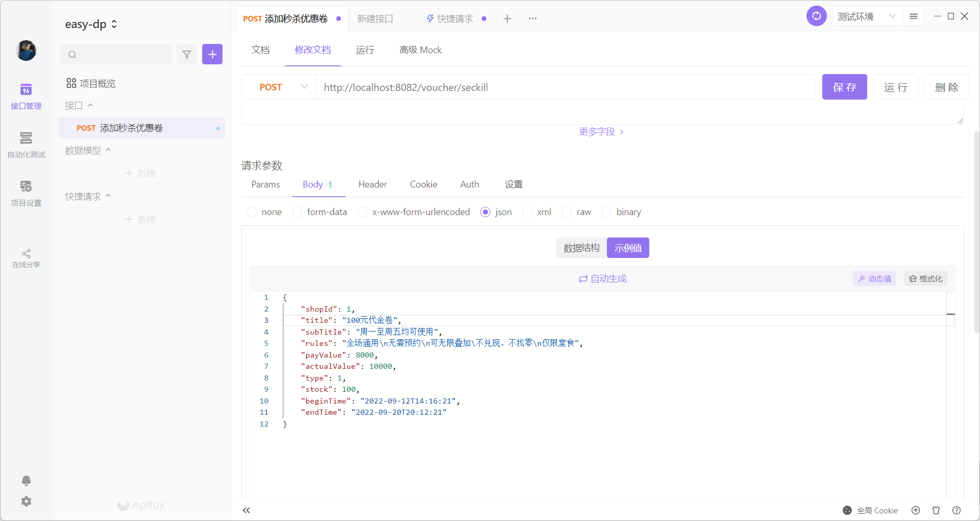The image size is (980, 521).
Task: Select the raw body type
Action: (567, 212)
